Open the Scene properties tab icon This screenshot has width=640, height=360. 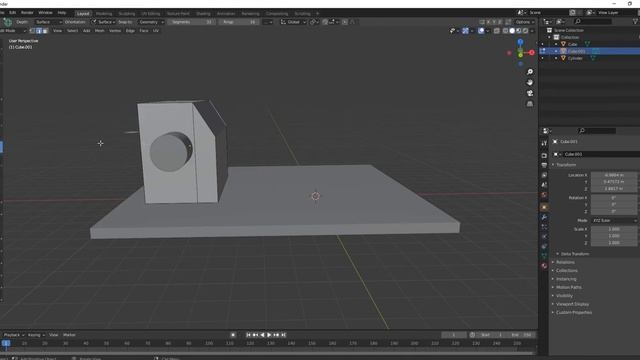click(544, 185)
